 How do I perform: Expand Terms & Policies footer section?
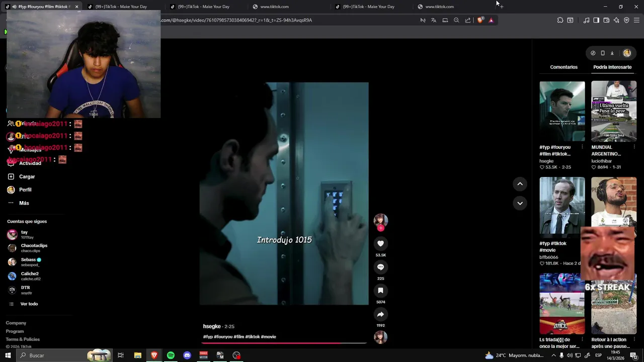coord(23,339)
